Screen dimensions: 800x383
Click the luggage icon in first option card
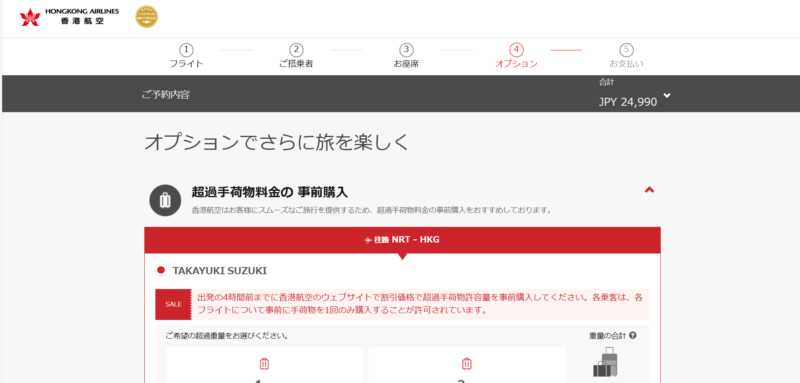[x=264, y=364]
